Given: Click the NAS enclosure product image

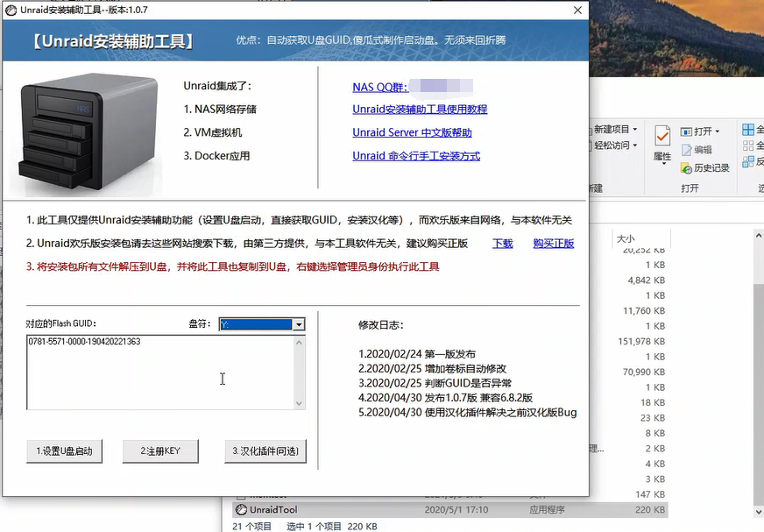Looking at the screenshot, I should pyautogui.click(x=88, y=131).
